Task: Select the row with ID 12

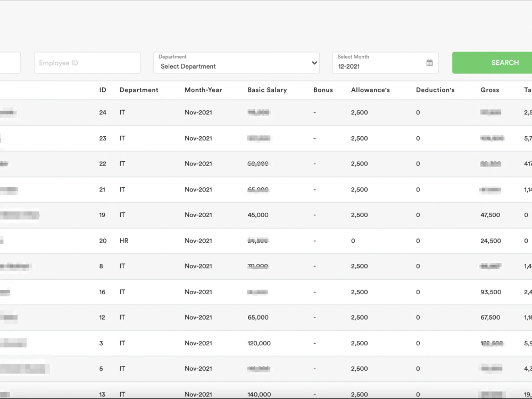Action: click(x=266, y=318)
